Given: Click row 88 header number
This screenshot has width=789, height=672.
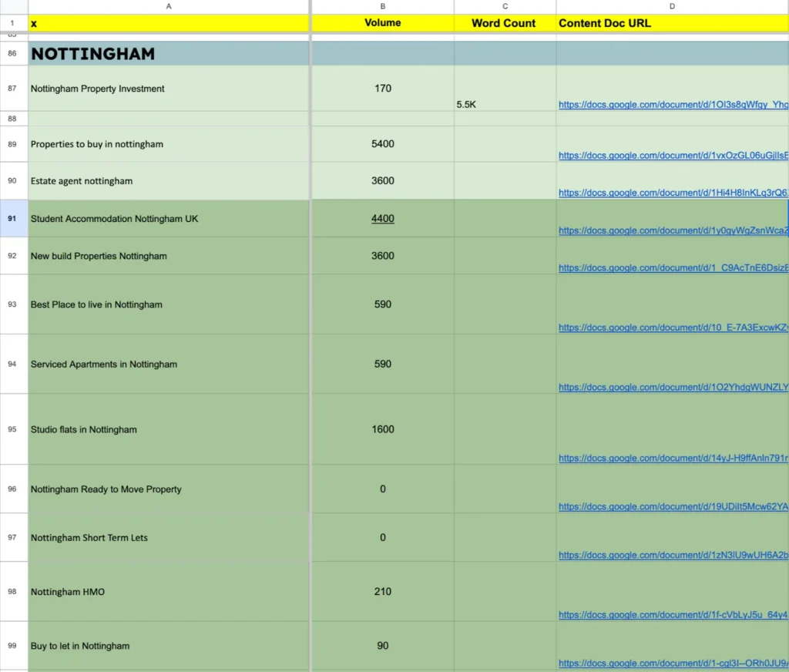Looking at the screenshot, I should point(12,118).
